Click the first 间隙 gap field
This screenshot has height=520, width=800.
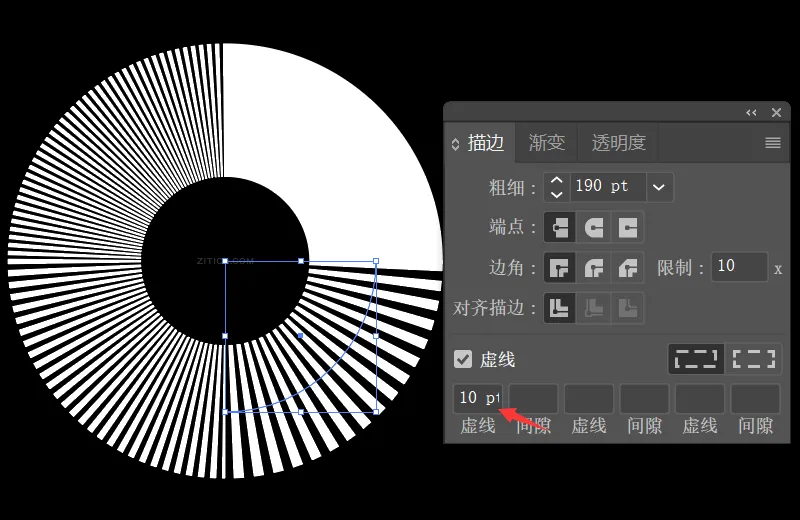[x=533, y=398]
